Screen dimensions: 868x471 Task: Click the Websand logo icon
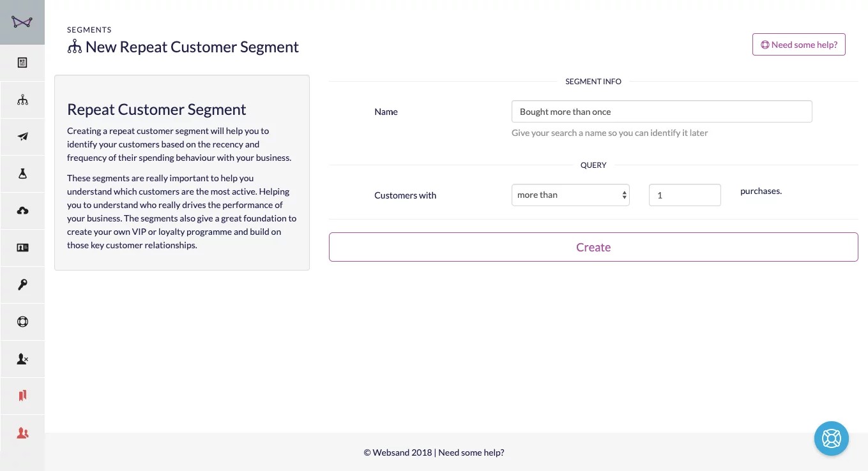click(x=22, y=22)
